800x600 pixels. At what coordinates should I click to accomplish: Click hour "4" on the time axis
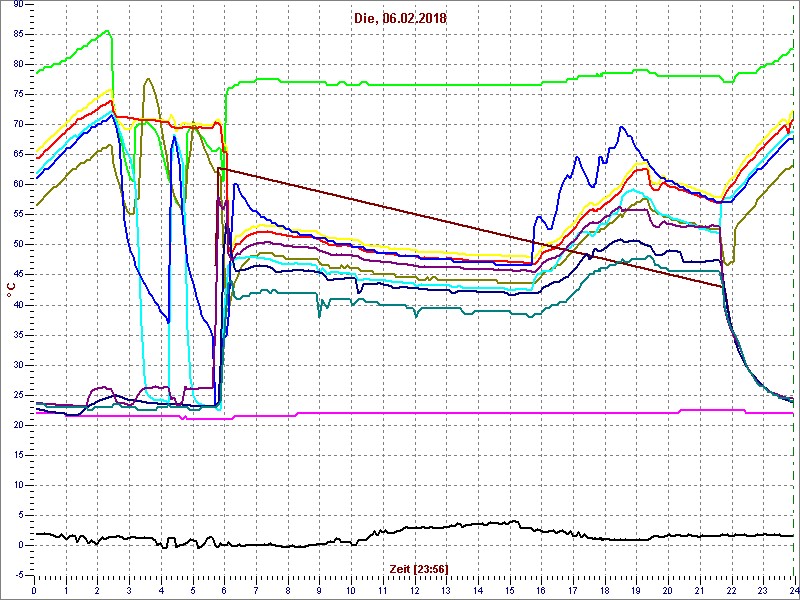(161, 588)
